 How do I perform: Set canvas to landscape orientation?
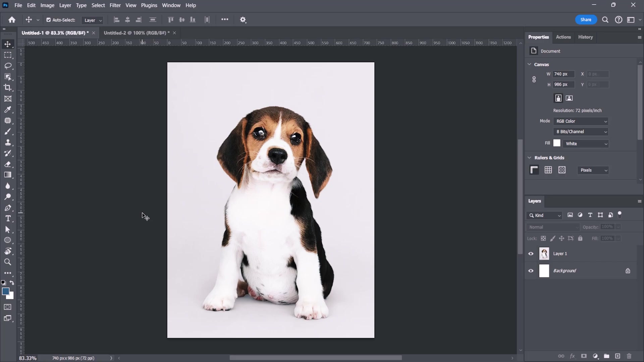tap(569, 98)
